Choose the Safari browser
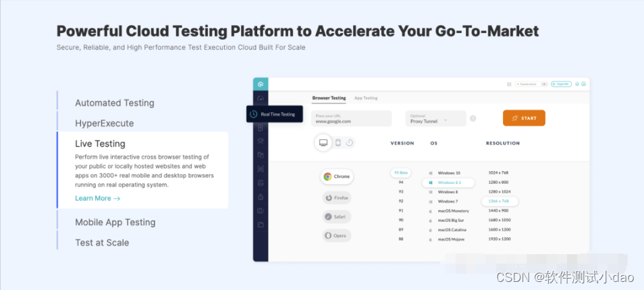 [x=337, y=217]
